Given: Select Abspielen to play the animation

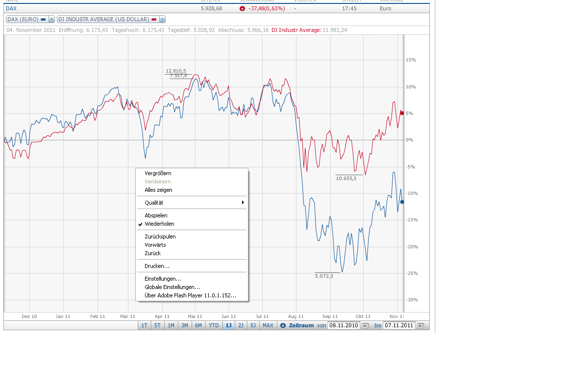Looking at the screenshot, I should tap(155, 215).
